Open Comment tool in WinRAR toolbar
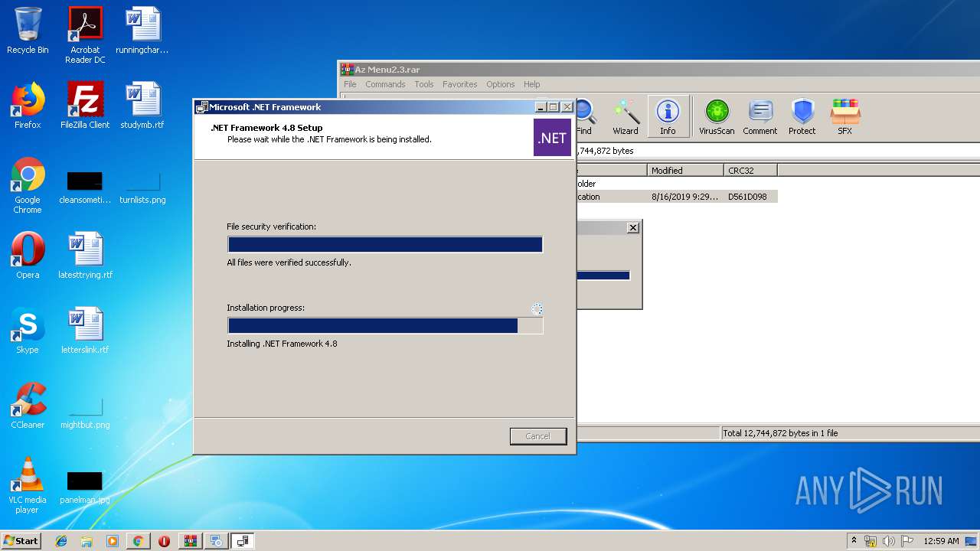The image size is (980, 551). [x=760, y=117]
